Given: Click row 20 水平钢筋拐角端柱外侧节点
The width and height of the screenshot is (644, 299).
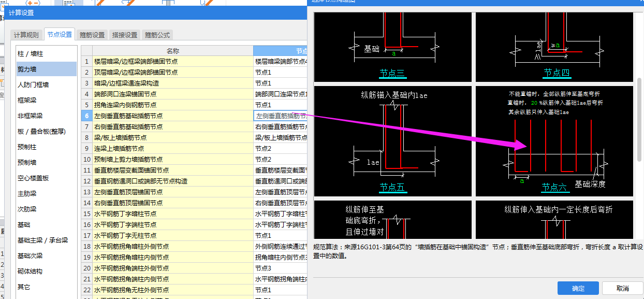Looking at the screenshot, I should point(173,268).
